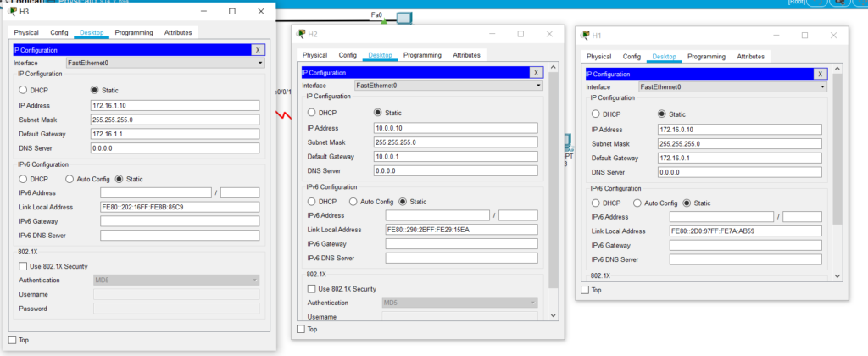Click the network device icon next to Fa0
Image resolution: width=868 pixels, height=356 pixels.
403,17
